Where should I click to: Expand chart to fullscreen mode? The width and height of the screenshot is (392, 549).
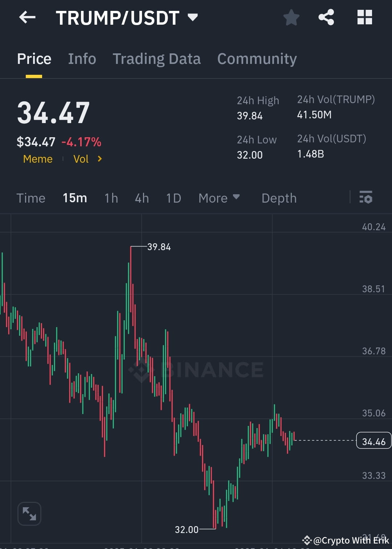coord(29,513)
